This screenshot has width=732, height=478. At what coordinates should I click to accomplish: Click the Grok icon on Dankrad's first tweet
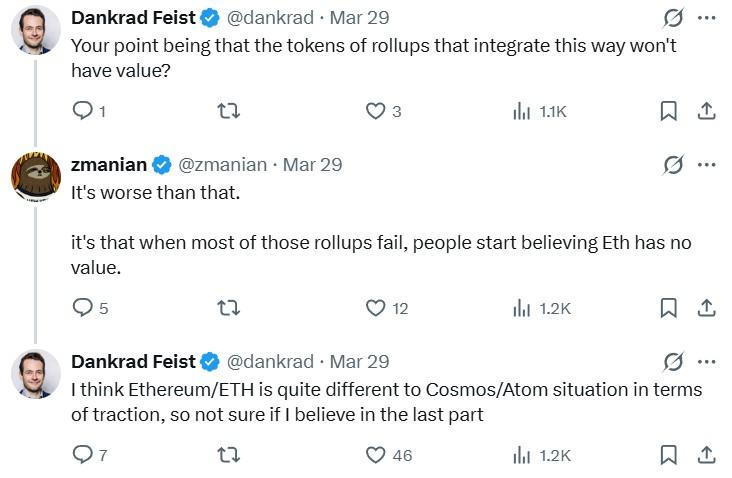click(673, 18)
